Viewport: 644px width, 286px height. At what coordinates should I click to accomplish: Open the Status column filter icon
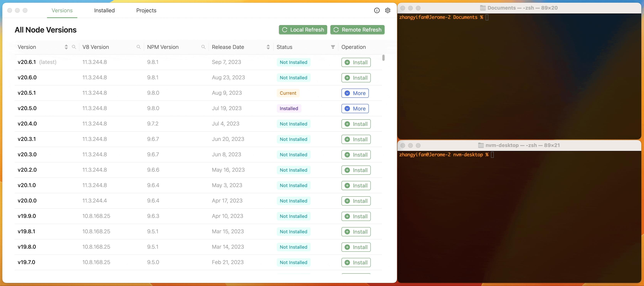(333, 47)
